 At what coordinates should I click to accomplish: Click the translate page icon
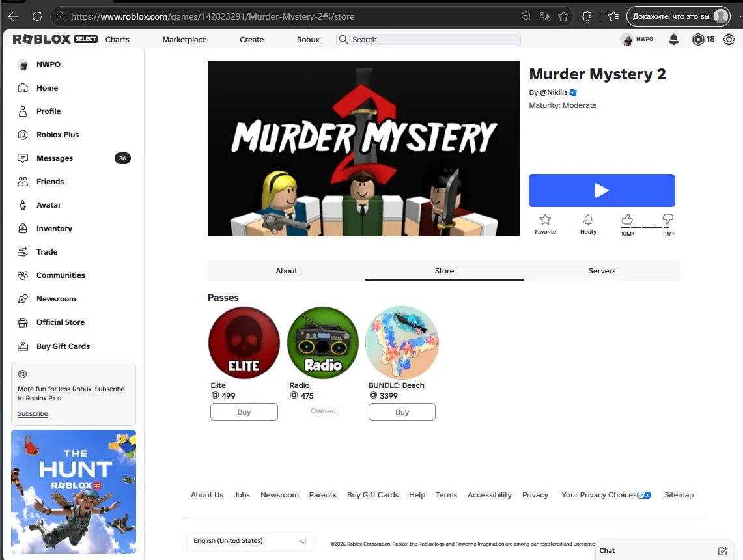click(x=545, y=16)
